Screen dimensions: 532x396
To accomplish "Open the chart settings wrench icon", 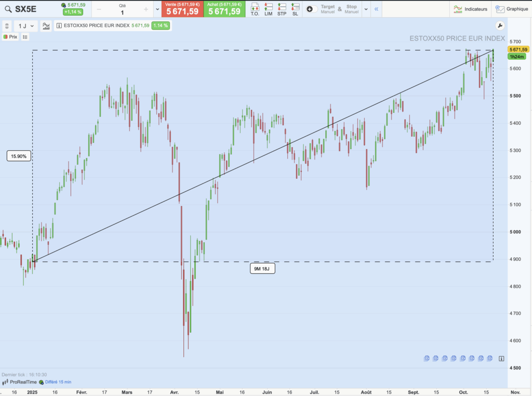I will pyautogui.click(x=500, y=25).
